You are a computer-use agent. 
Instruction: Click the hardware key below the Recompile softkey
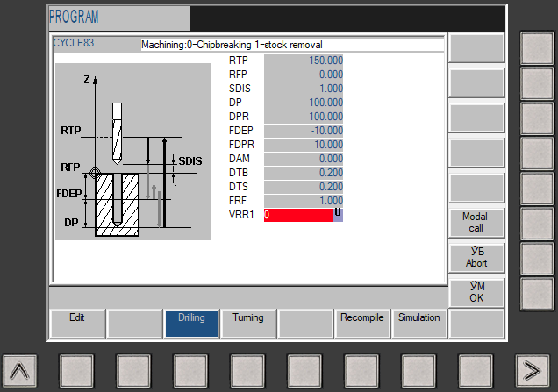[x=361, y=371]
